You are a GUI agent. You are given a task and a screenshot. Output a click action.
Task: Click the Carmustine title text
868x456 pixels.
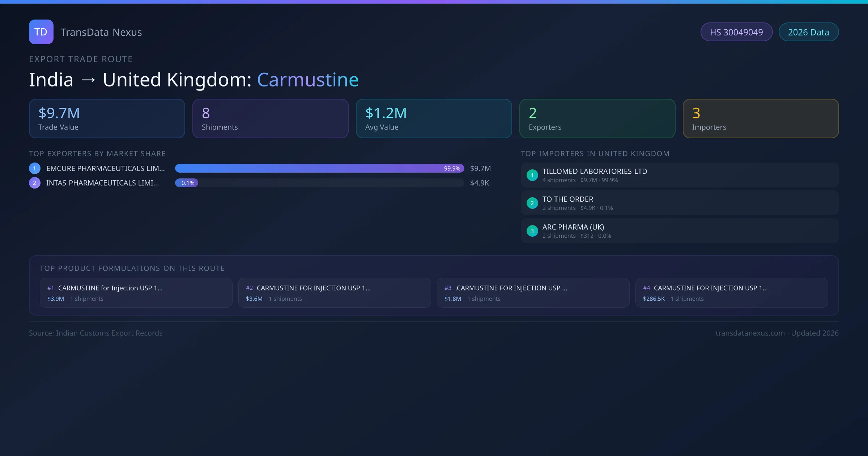coord(307,80)
